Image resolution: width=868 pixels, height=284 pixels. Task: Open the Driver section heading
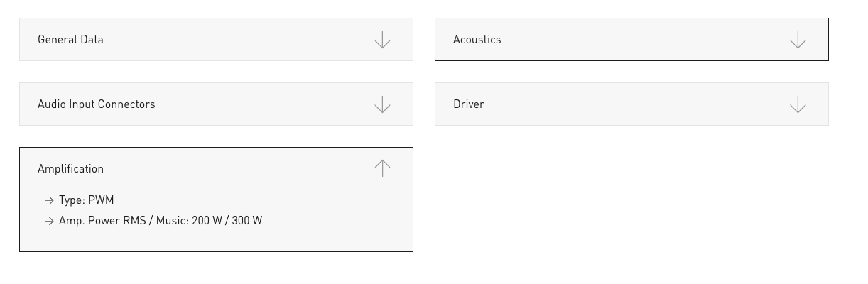tap(468, 104)
